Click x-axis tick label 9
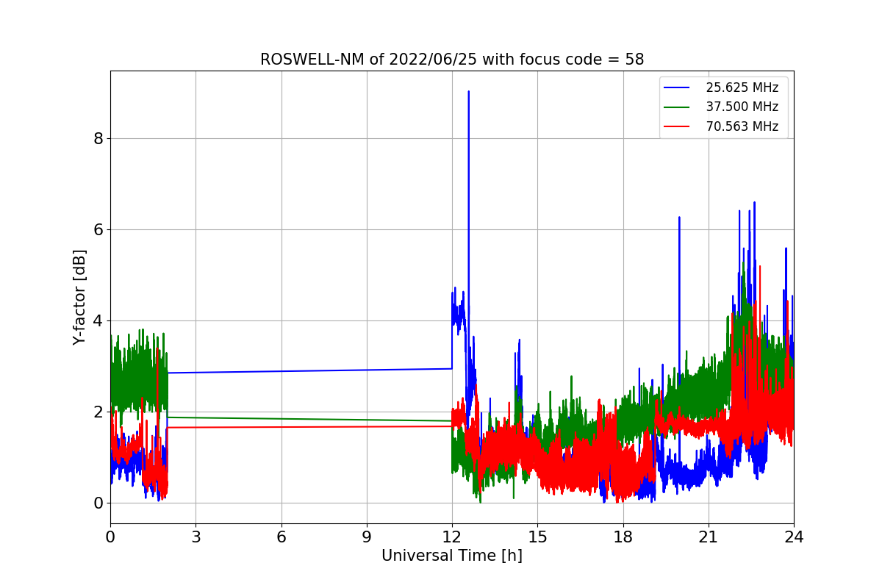882x588 pixels. (367, 537)
